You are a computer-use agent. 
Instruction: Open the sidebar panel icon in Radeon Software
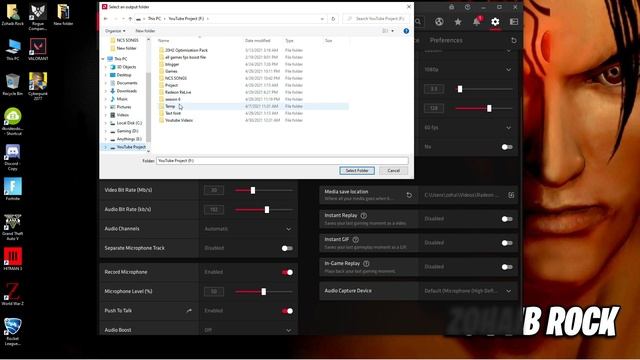coord(514,22)
